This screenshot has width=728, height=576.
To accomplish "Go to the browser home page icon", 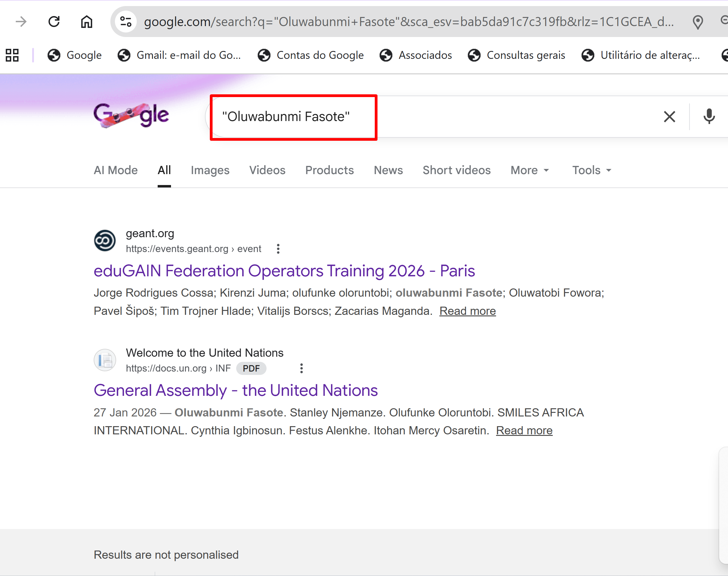I will pos(87,22).
